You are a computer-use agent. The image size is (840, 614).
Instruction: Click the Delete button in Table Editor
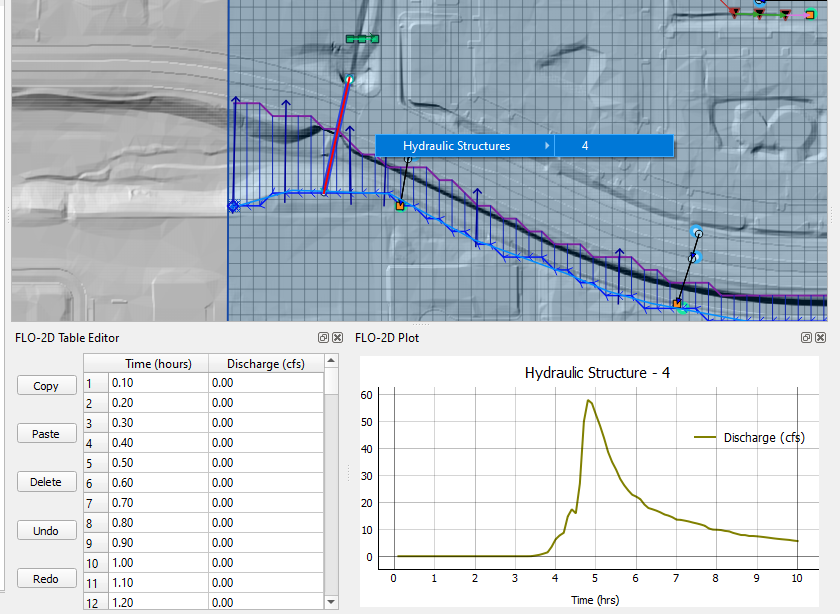[x=46, y=482]
